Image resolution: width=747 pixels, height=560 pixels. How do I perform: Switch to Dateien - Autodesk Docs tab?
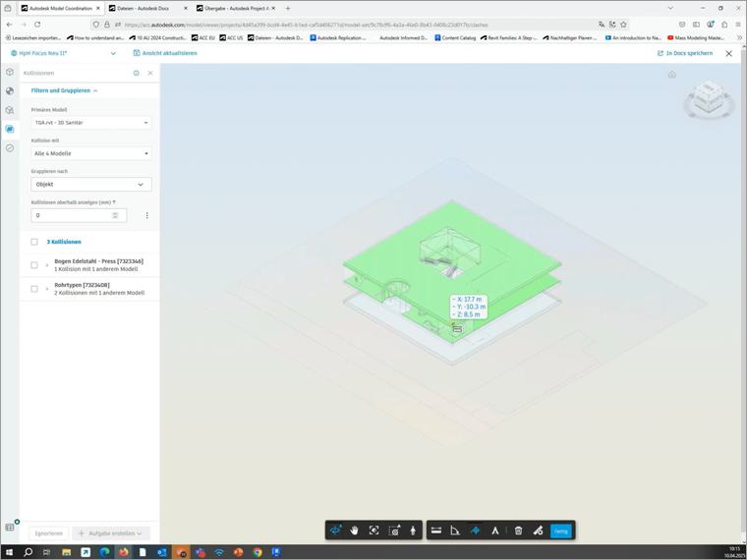click(x=147, y=8)
